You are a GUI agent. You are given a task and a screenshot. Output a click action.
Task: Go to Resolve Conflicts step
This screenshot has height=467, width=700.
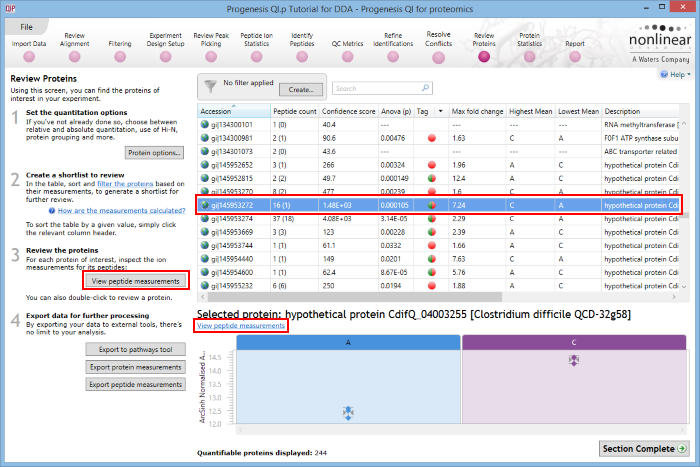click(438, 57)
